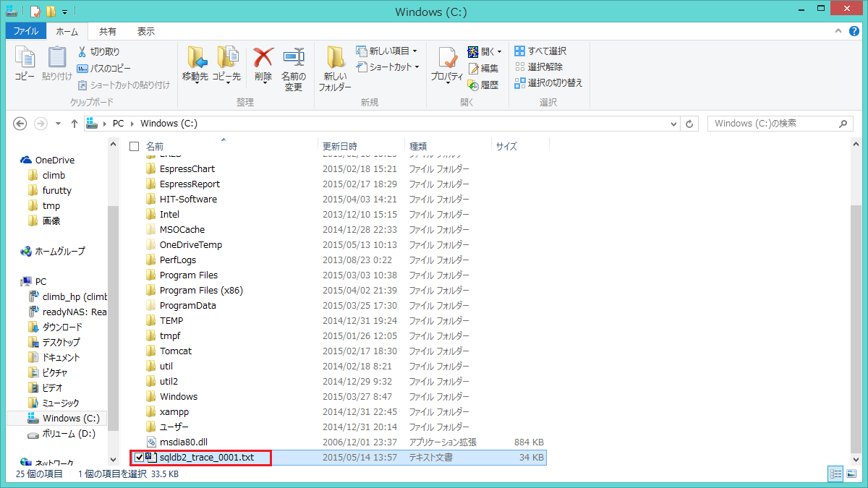Open the ファイル menu tab
Viewport: 868px width, 488px height.
26,31
